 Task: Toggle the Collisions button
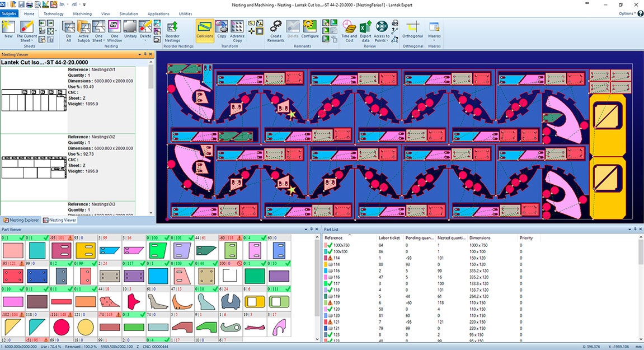(205, 30)
